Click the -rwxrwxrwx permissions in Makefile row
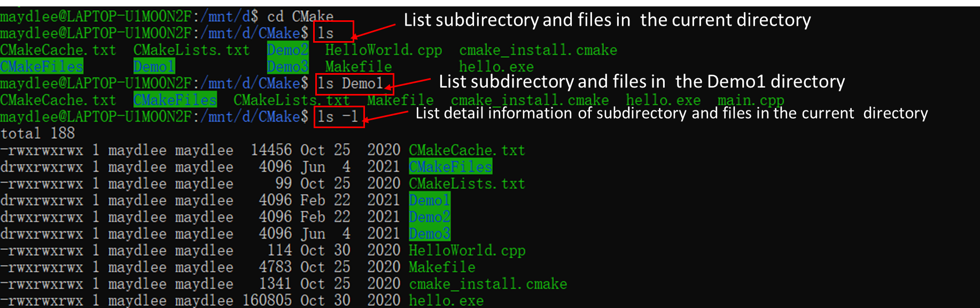Viewport: 980px width, 308px height. coord(42,267)
